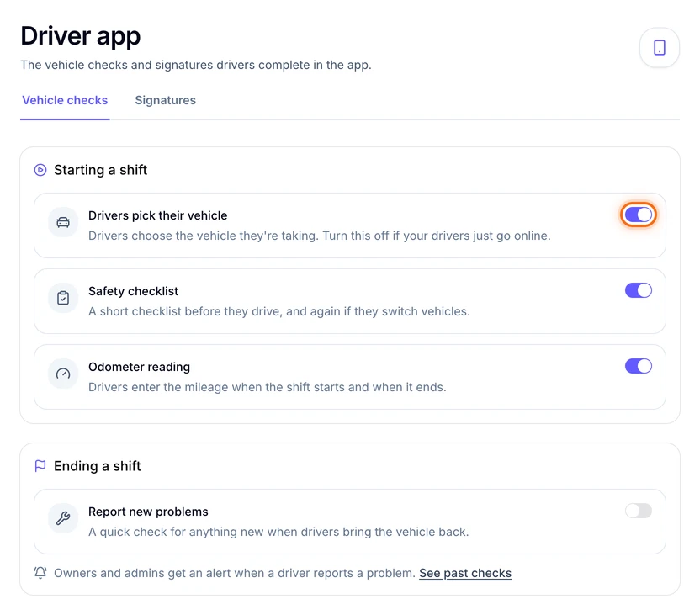
Task: Enable Report new problems toggle
Action: click(x=638, y=511)
